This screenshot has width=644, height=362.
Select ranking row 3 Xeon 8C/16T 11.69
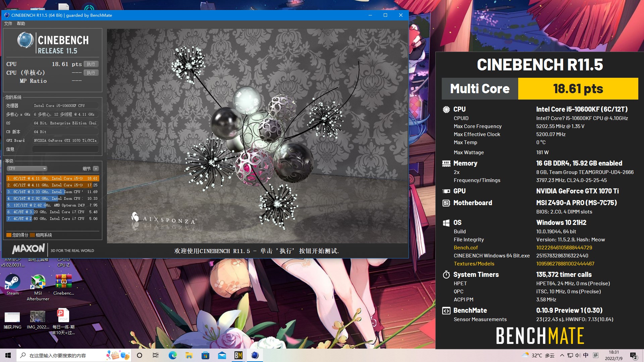53,192
